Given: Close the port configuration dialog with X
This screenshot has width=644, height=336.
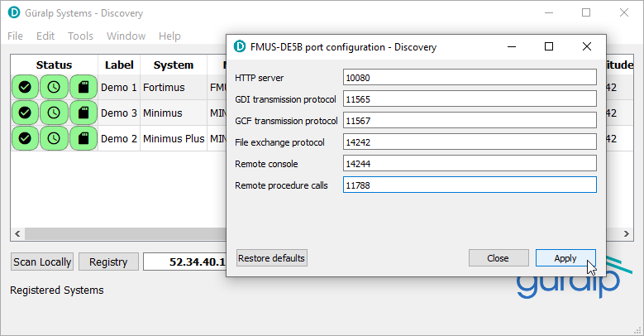Looking at the screenshot, I should point(587,46).
